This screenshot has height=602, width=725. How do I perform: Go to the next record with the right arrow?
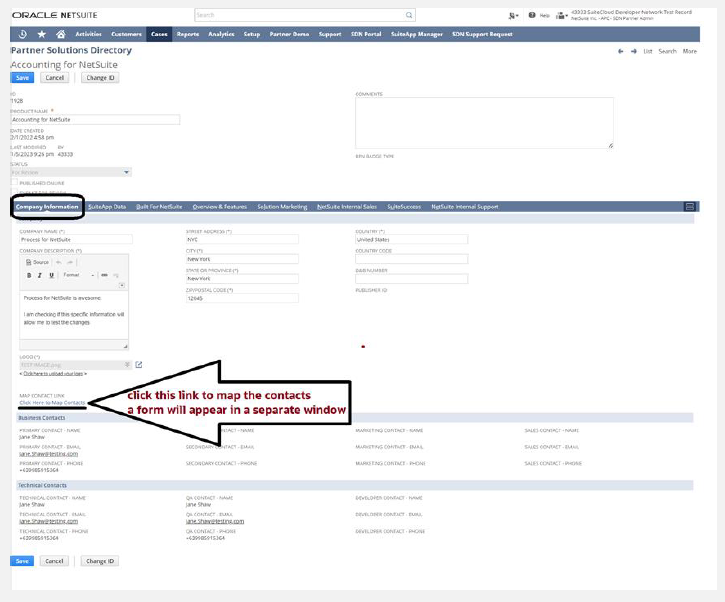pos(633,51)
